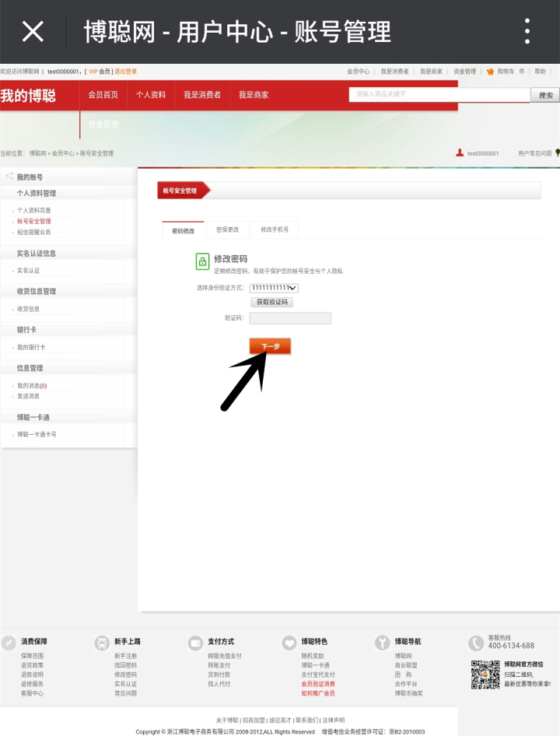The width and height of the screenshot is (560, 736).
Task: Open the 选择身份验证方式 dropdown
Action: [274, 288]
